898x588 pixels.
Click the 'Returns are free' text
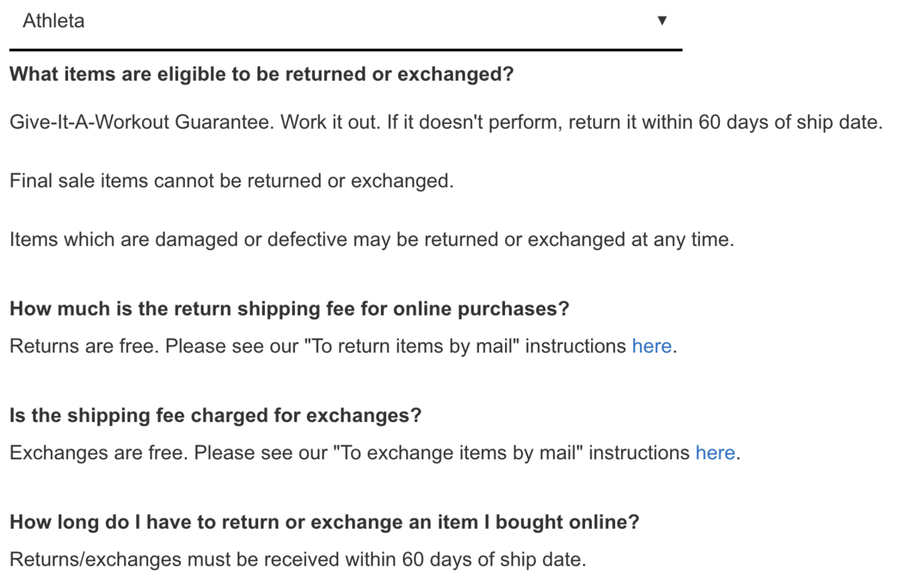85,346
